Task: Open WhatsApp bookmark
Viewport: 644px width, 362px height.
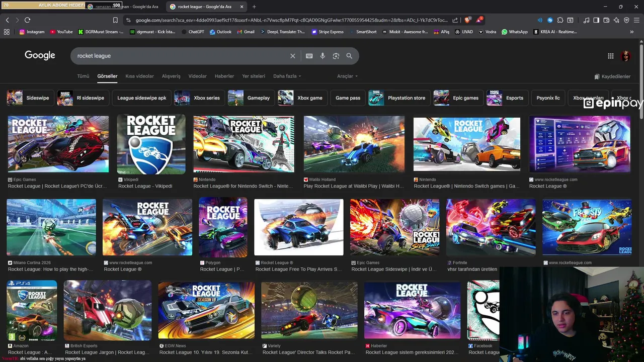Action: click(x=515, y=32)
